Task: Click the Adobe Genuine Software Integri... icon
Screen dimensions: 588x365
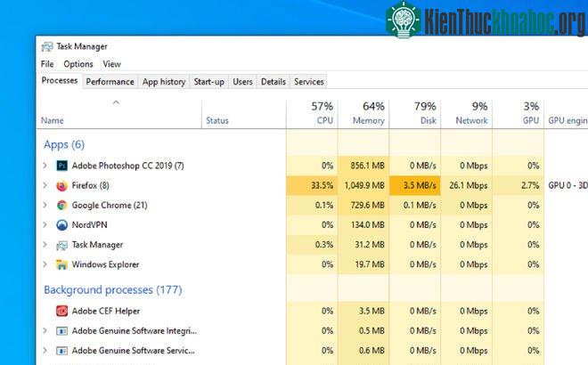Action: (61, 331)
